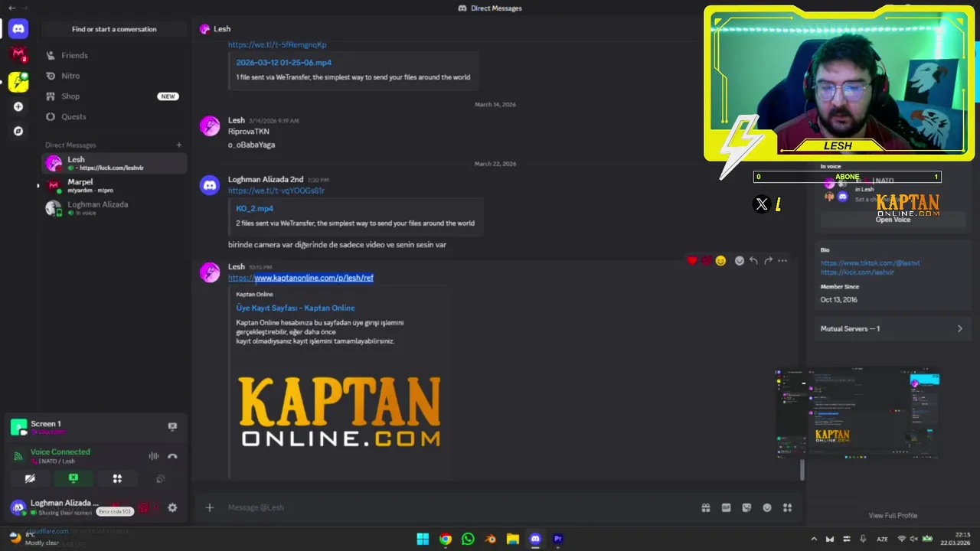
Task: Open Shop page
Action: coord(113,96)
